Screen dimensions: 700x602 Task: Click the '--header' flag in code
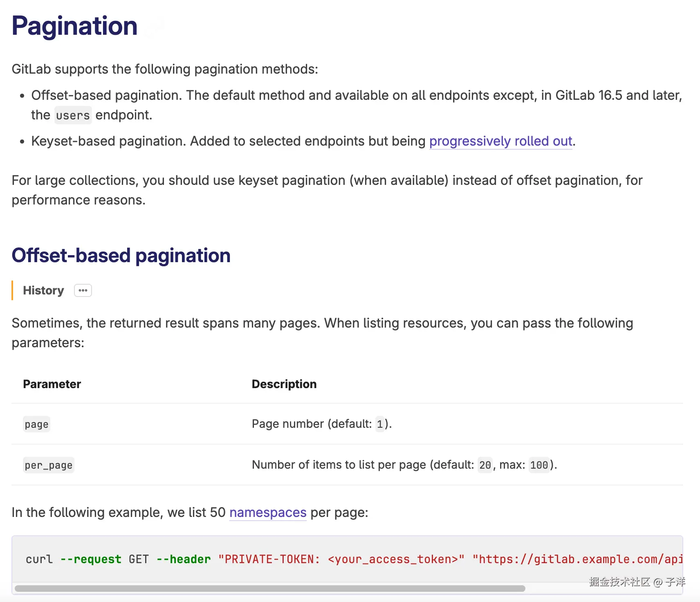click(184, 559)
